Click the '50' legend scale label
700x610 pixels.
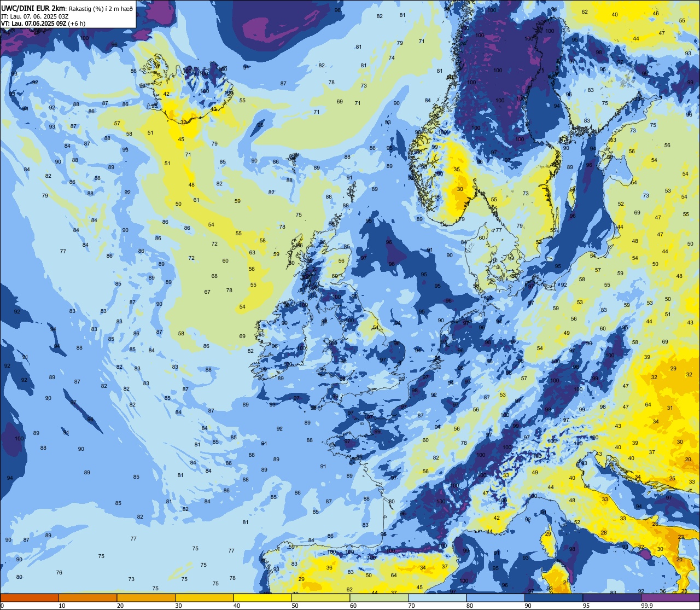pyautogui.click(x=295, y=606)
